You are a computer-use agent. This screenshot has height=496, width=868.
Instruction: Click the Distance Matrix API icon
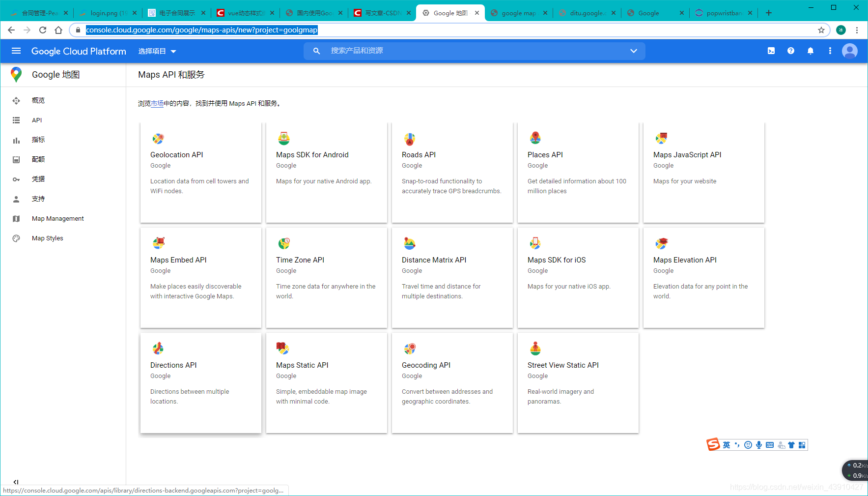(409, 243)
